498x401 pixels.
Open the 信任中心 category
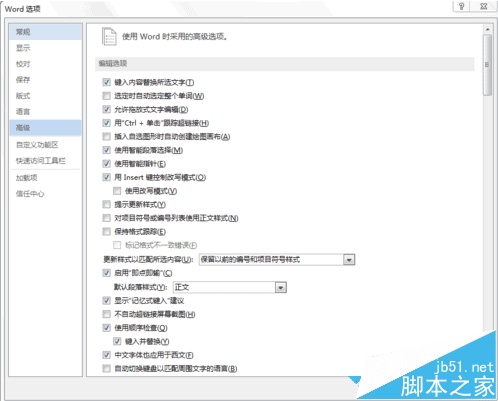[45, 194]
